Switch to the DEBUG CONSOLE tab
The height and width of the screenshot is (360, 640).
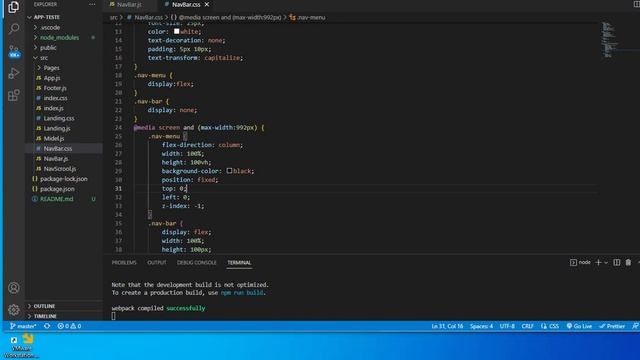pyautogui.click(x=197, y=262)
